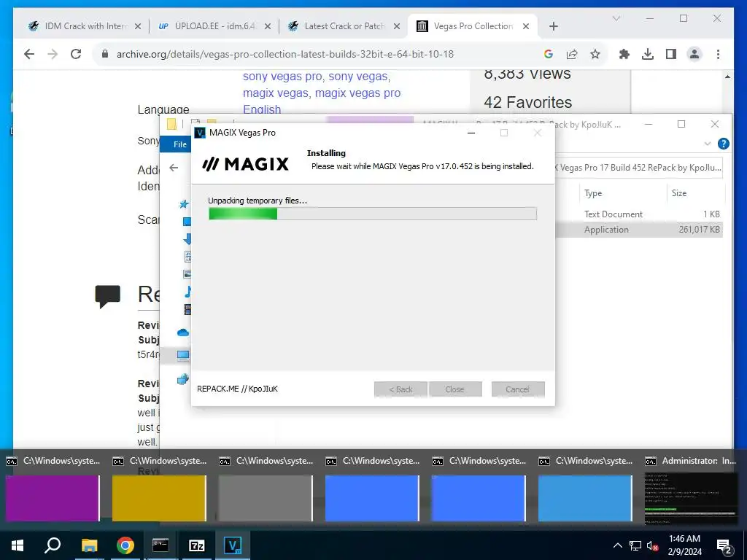Reload the archive.org page

(x=76, y=54)
